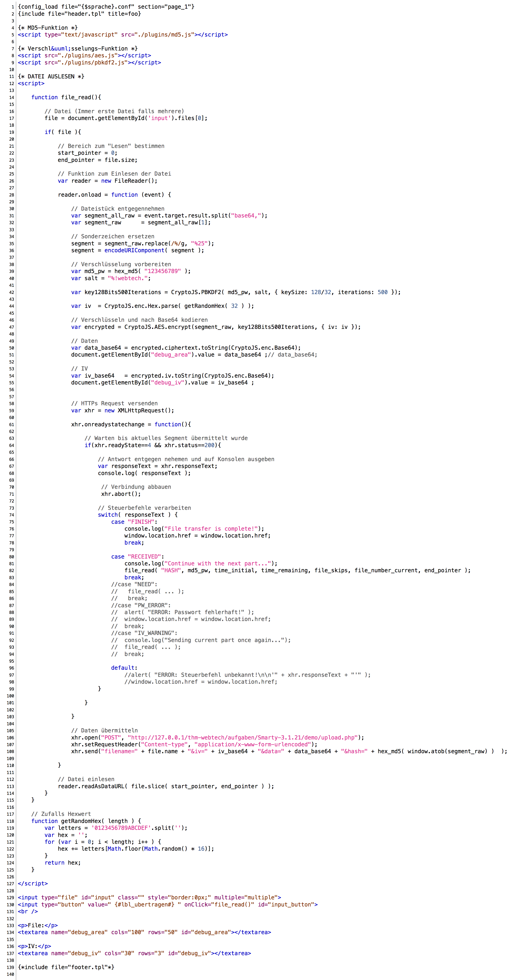Click the Math.floor(Math.random() line
The width and height of the screenshot is (517, 980).
136,849
